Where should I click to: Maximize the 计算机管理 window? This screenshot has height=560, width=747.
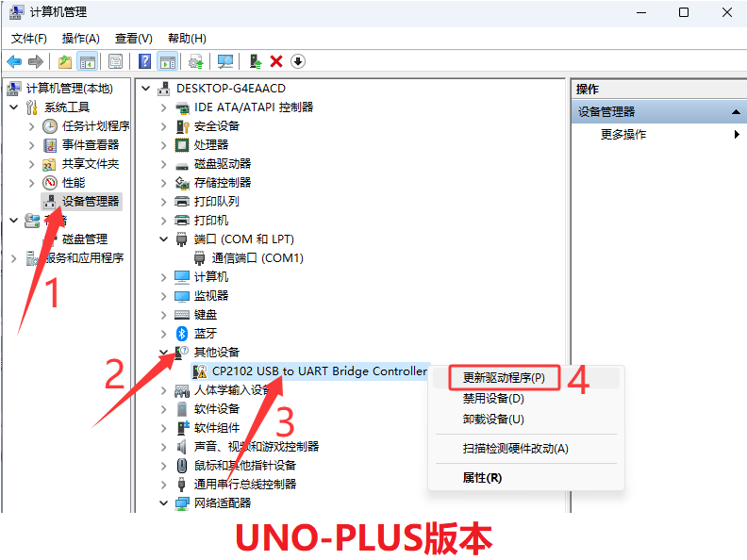pos(684,12)
